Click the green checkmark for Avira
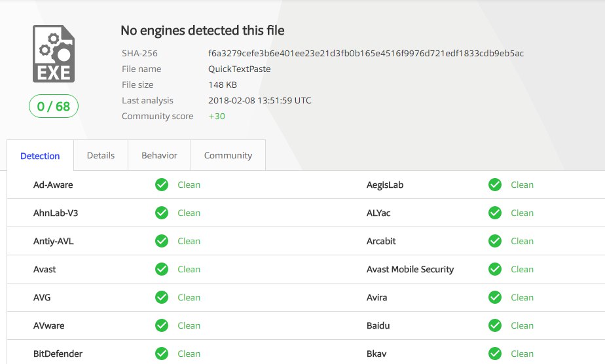Viewport: 605px width, 364px height. coord(495,297)
